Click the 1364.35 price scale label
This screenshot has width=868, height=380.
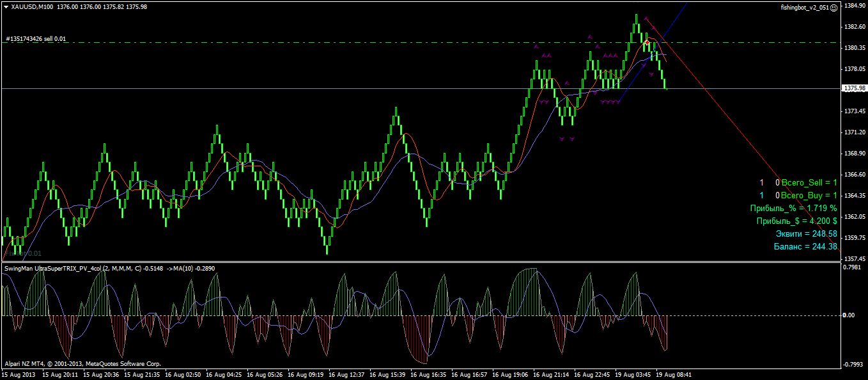[854, 196]
